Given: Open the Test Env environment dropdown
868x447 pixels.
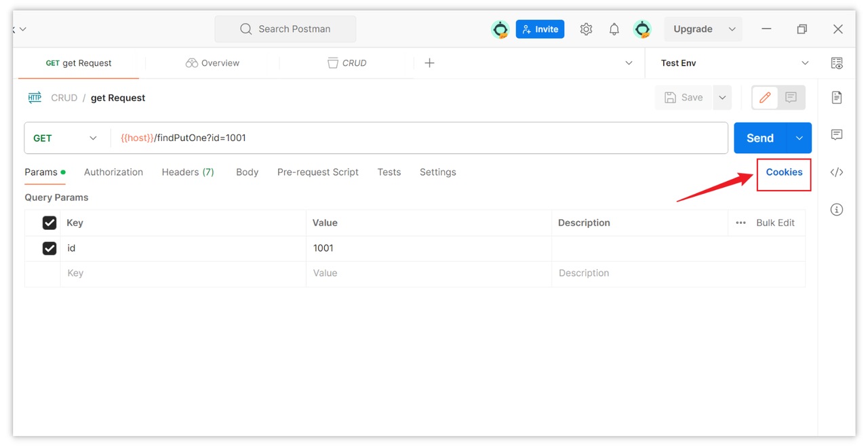Looking at the screenshot, I should click(x=734, y=63).
